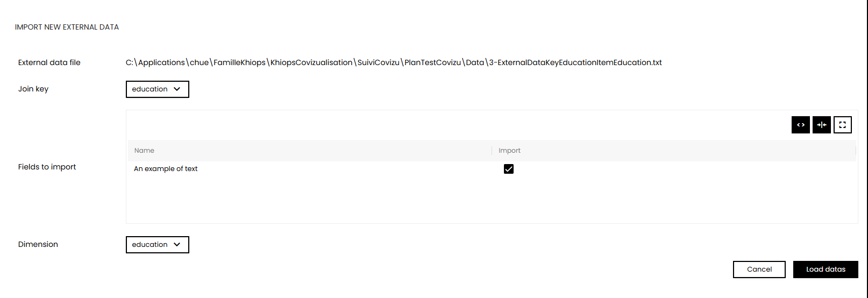The height and width of the screenshot is (298, 868).
Task: Click the Import New External Data title
Action: (67, 27)
